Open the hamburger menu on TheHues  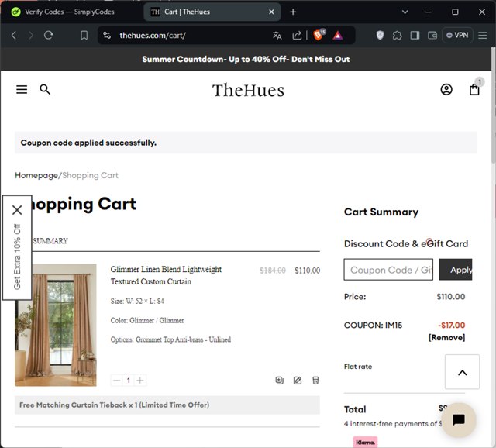click(x=22, y=90)
